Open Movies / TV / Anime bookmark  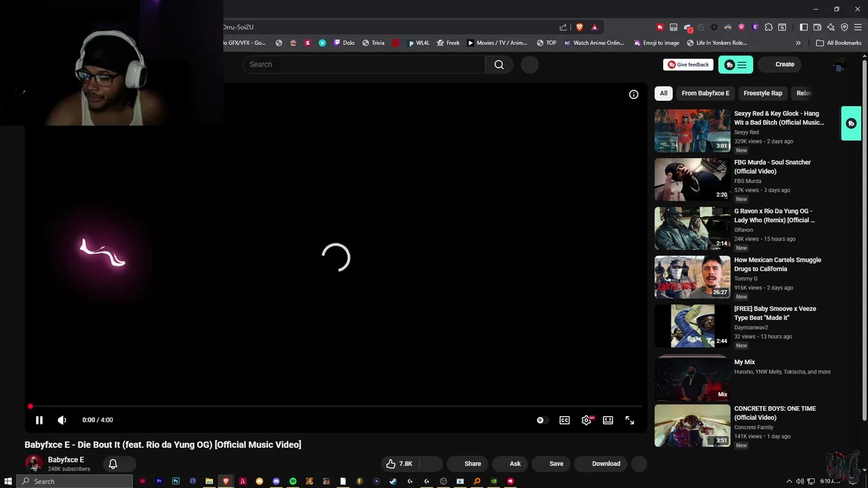click(496, 43)
